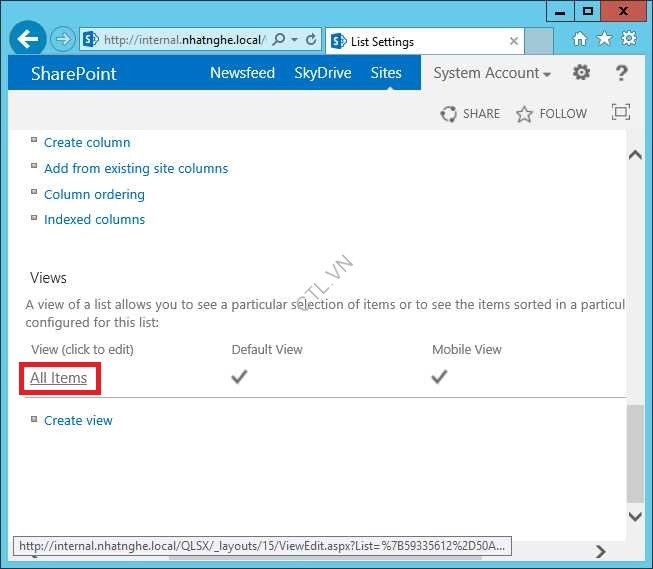This screenshot has height=569, width=653.
Task: Open the address bar search dropdown arrow
Action: [x=294, y=40]
